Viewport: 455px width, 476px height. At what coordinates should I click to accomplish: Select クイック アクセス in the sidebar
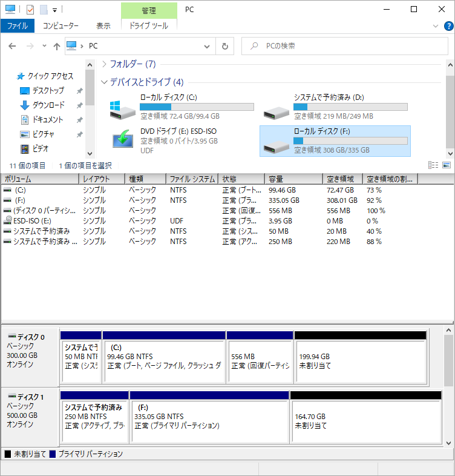click(45, 76)
